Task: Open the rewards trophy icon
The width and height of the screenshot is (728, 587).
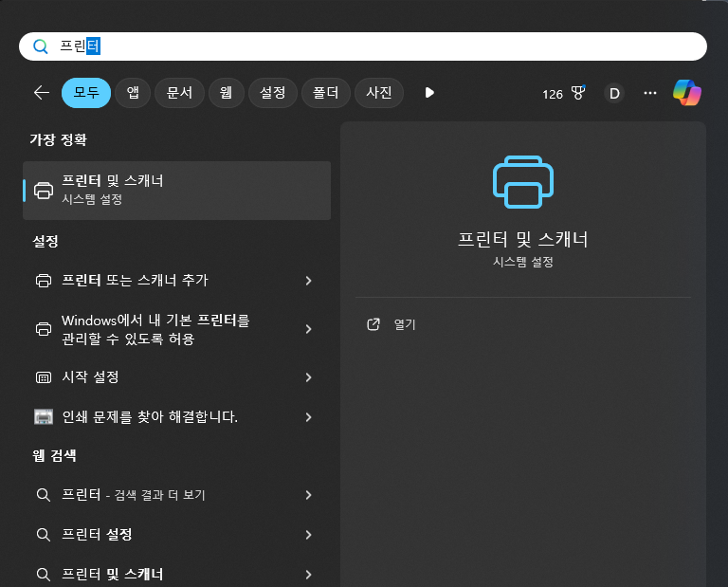Action: click(578, 93)
